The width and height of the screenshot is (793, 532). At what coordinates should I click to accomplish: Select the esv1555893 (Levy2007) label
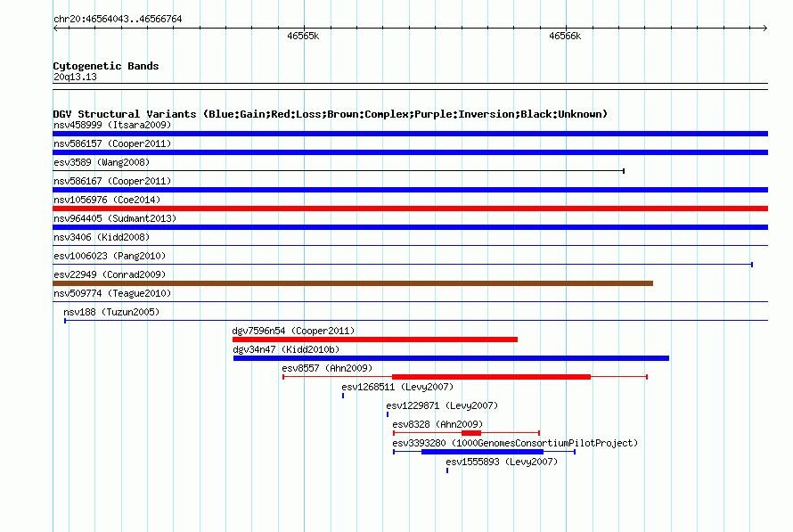pyautogui.click(x=502, y=462)
